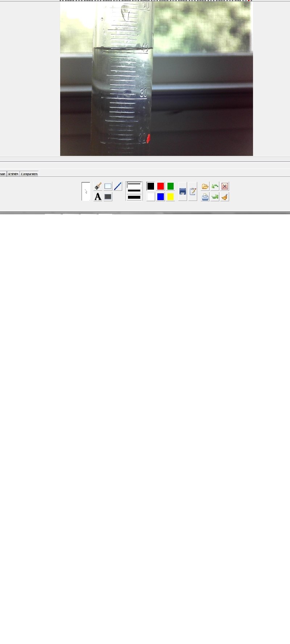Print the image via printer icon
This screenshot has height=644, width=290.
pos(205,197)
